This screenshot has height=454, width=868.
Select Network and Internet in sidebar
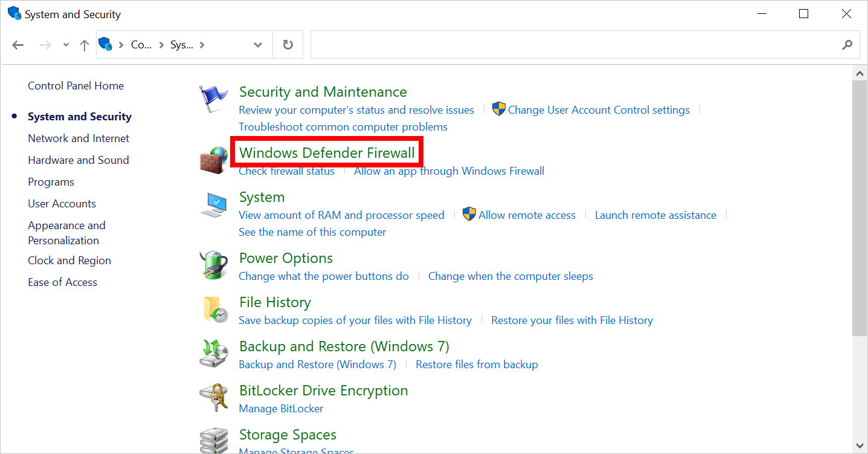[x=79, y=138]
